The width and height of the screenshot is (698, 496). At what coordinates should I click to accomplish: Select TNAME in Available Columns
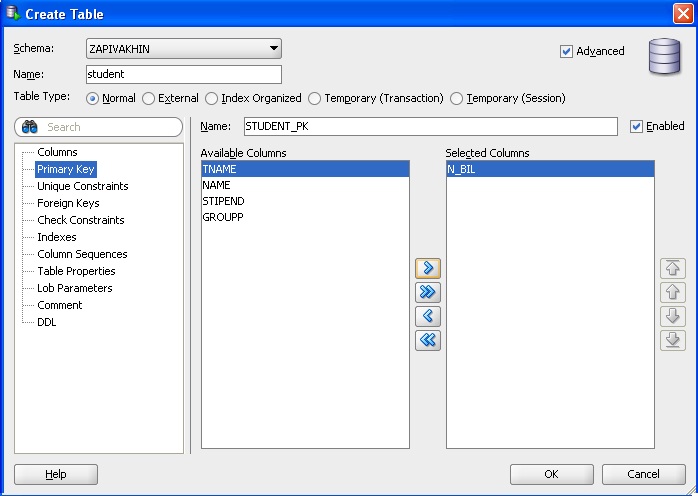[x=305, y=169]
